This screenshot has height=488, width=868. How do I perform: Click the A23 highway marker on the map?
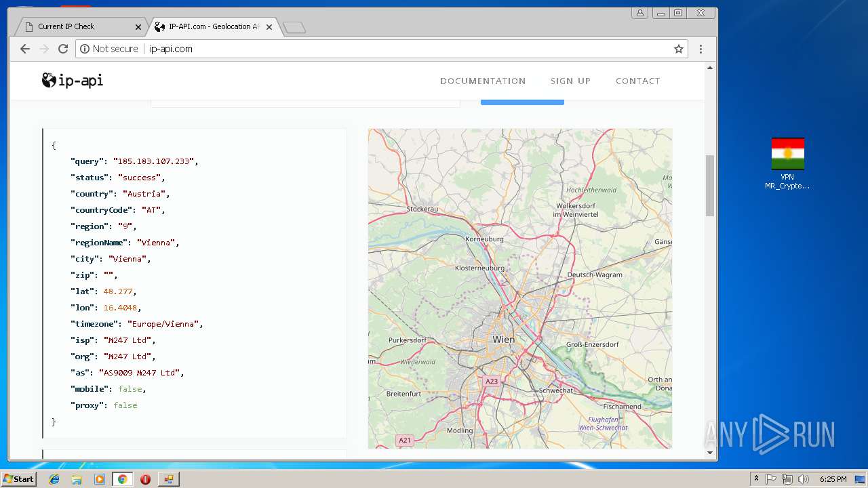491,381
